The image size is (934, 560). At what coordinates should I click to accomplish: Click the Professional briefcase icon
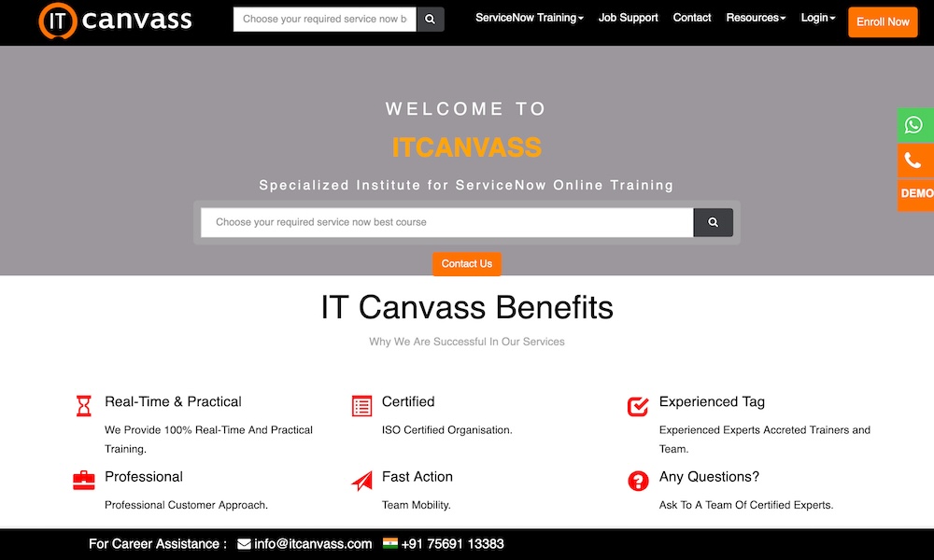pos(84,481)
